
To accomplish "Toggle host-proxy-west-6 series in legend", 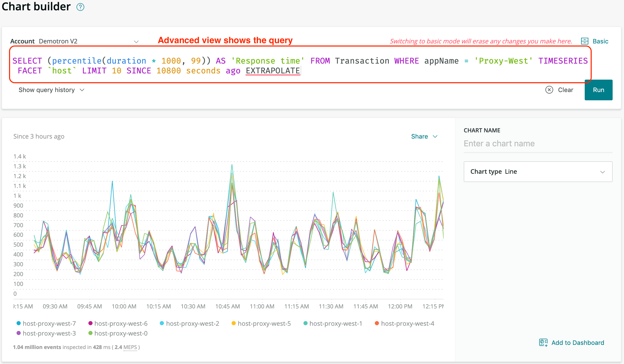I will click(121, 323).
